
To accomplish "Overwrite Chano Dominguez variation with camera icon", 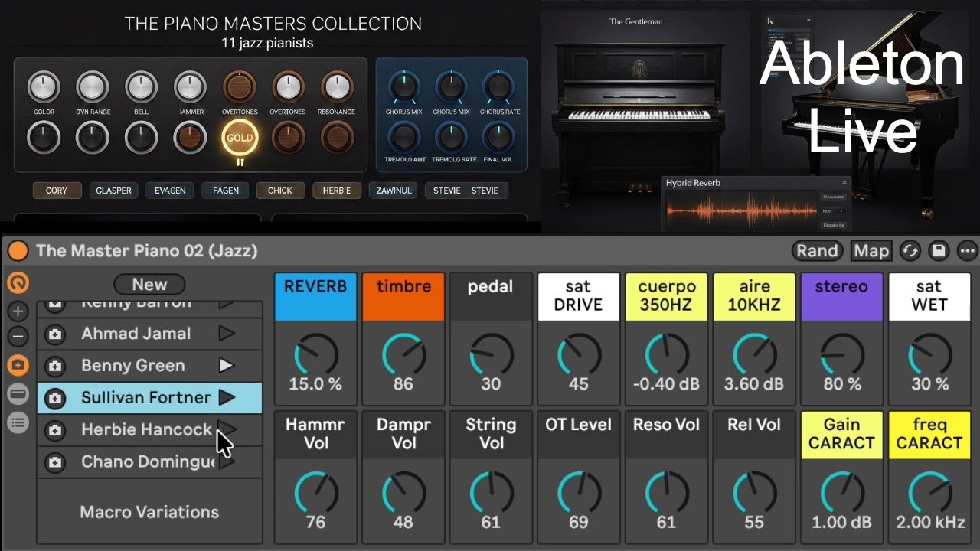I will click(x=54, y=462).
